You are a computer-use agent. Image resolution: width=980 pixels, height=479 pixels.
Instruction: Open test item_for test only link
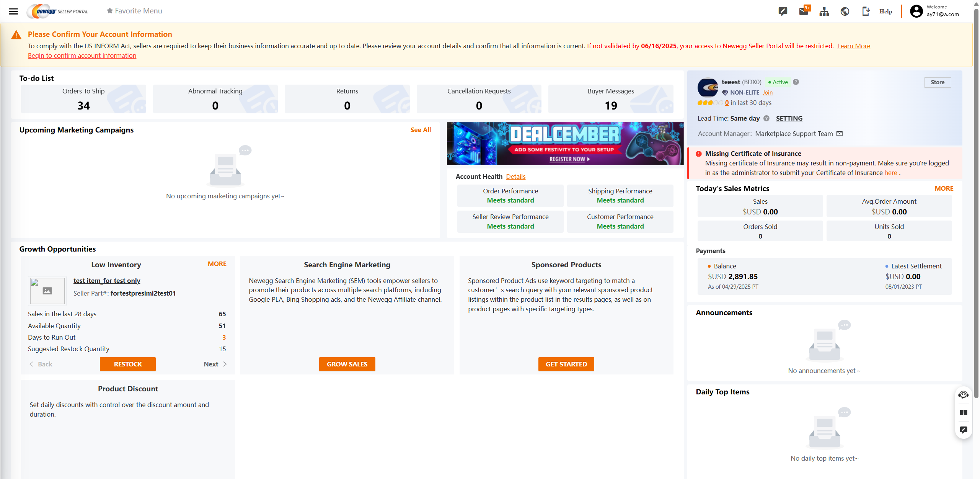[x=107, y=281]
